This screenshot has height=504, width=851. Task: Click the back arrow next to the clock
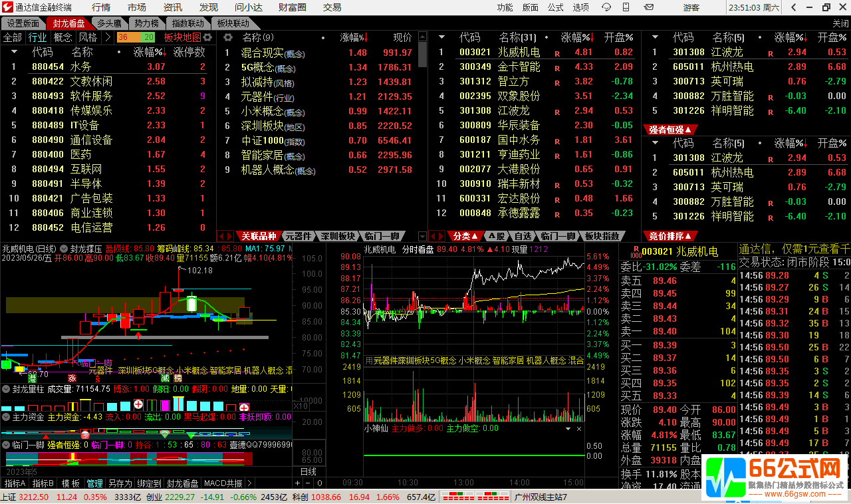(792, 7)
